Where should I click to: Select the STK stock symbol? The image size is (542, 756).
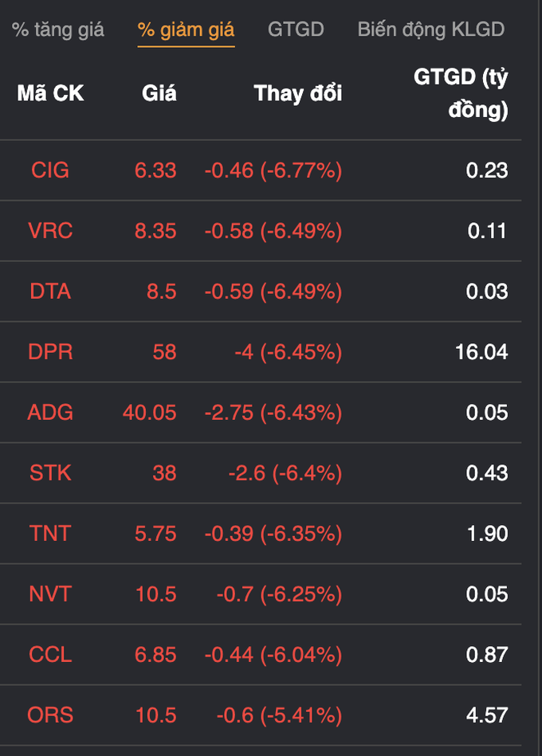tap(50, 473)
